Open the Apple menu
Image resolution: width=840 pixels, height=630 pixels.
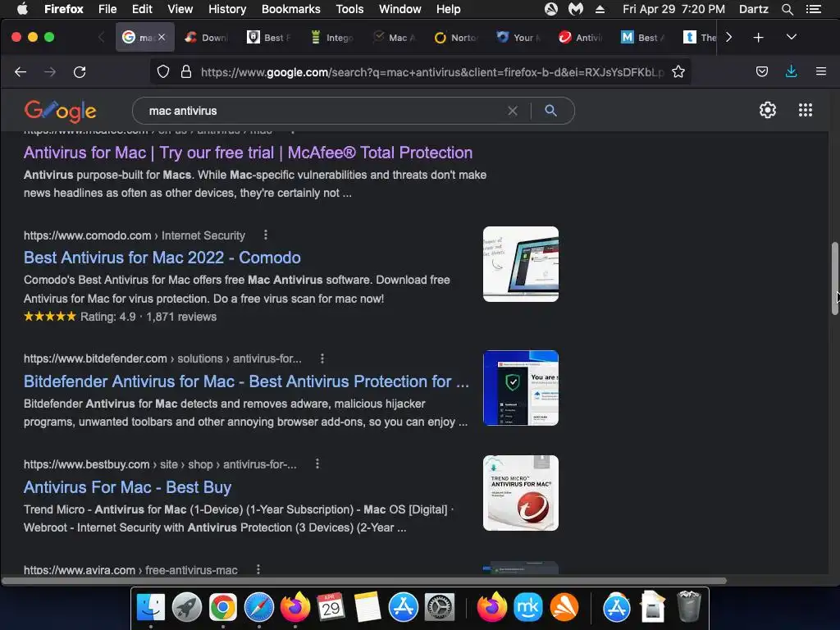(x=22, y=8)
